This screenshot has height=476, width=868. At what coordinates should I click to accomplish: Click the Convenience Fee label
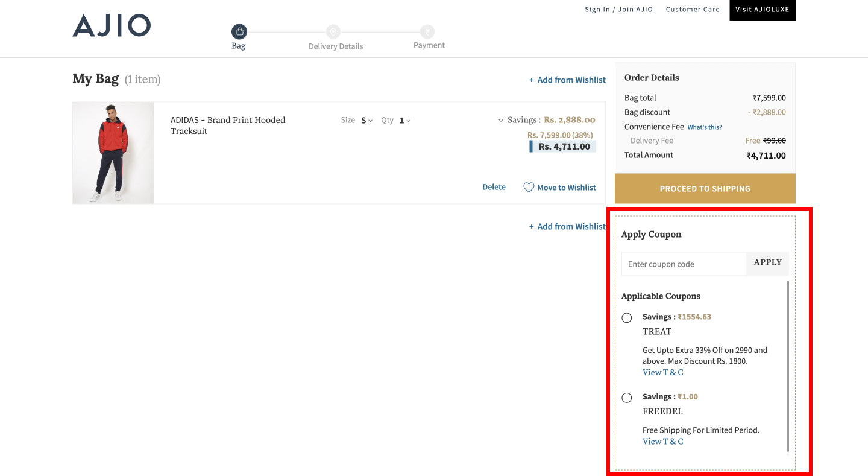(x=654, y=127)
